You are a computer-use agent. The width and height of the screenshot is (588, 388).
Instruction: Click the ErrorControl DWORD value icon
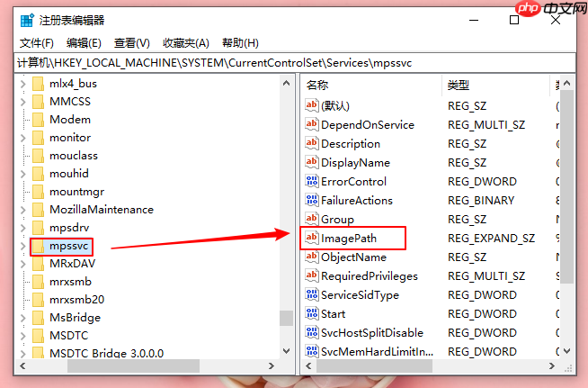click(312, 182)
